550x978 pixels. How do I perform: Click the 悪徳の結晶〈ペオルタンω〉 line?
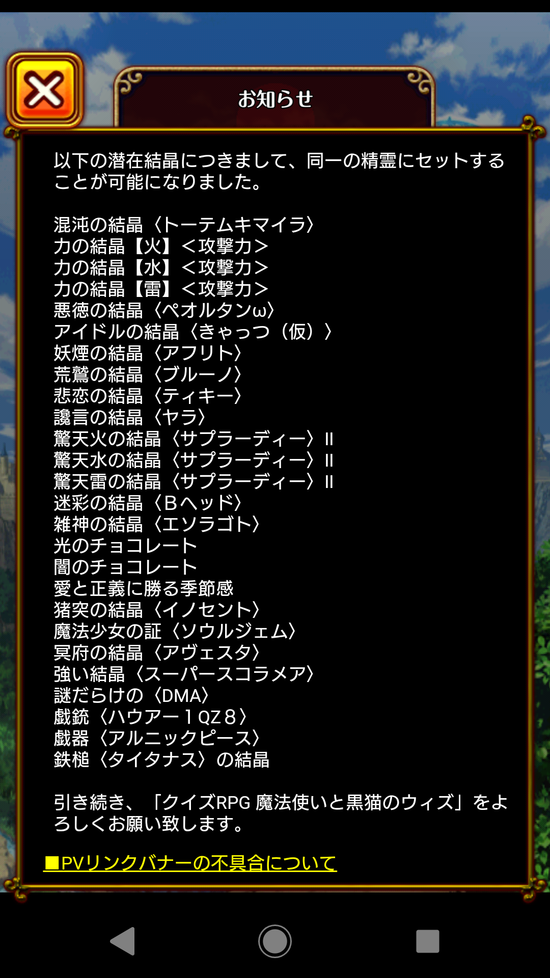[x=165, y=310]
